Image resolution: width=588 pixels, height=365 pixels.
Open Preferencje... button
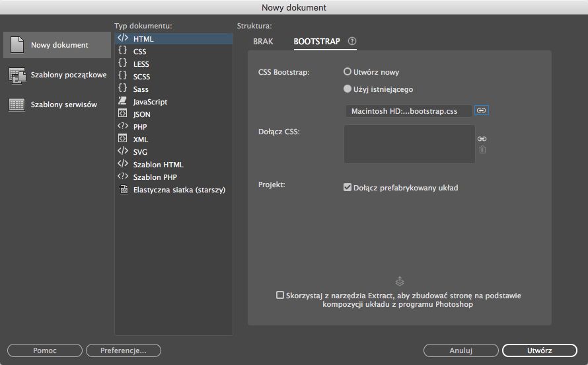[124, 350]
